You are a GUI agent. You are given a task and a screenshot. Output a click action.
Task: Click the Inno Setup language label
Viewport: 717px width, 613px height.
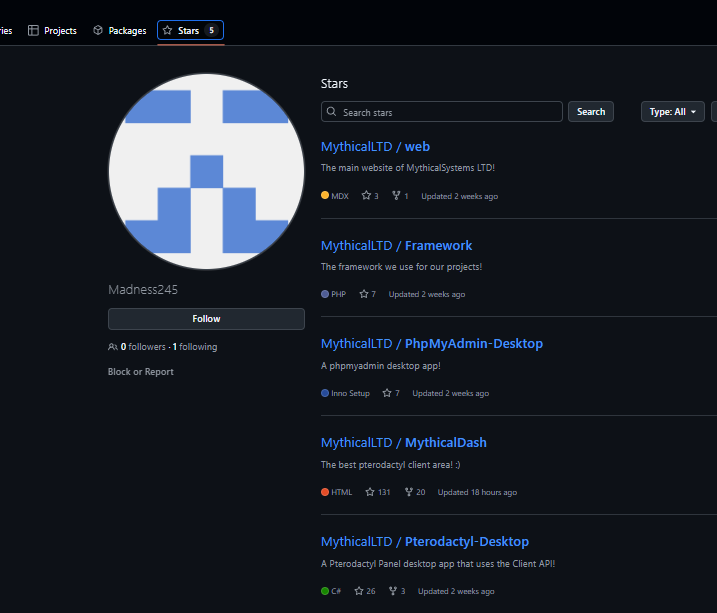[350, 393]
